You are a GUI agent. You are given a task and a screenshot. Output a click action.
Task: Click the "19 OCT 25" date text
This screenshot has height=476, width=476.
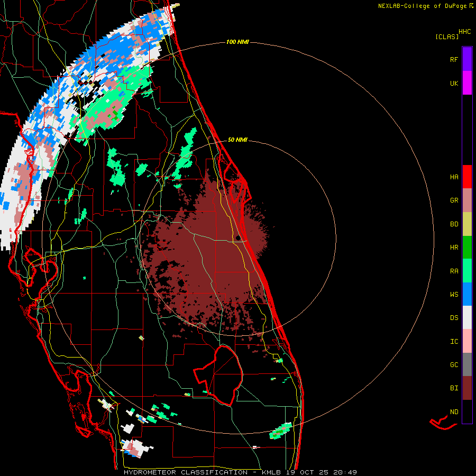pos(307,472)
